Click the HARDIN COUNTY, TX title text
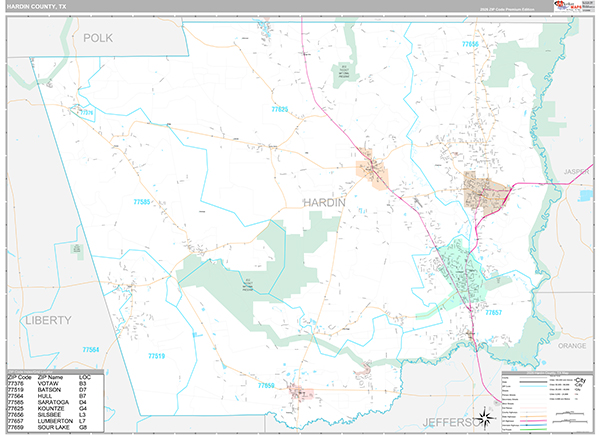Viewport: 600px width, 435px height. pos(36,7)
